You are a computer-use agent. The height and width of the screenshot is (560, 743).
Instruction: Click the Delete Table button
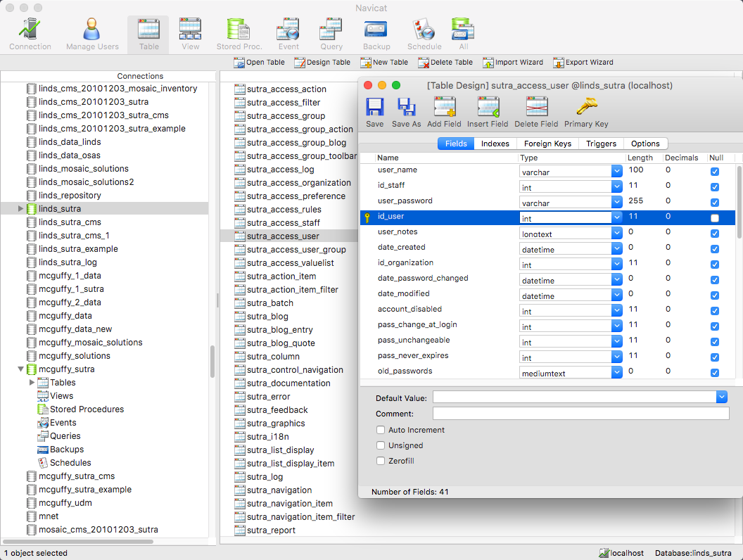pyautogui.click(x=445, y=62)
